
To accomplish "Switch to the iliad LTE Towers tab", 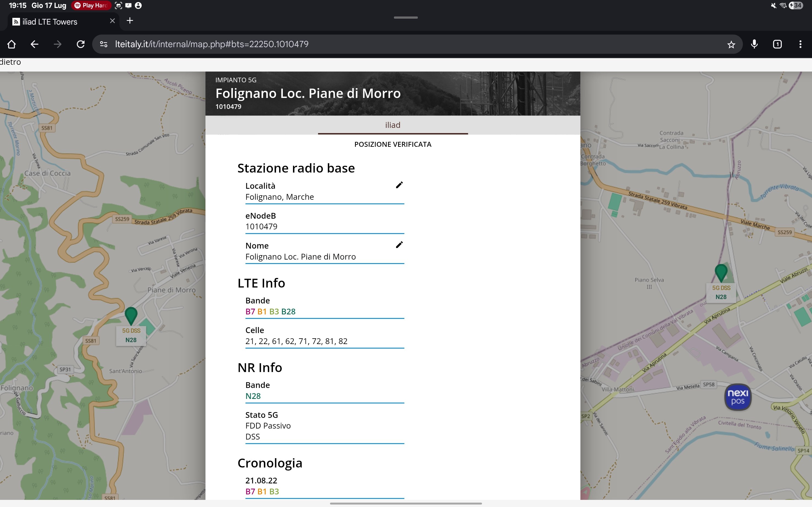I will point(50,22).
